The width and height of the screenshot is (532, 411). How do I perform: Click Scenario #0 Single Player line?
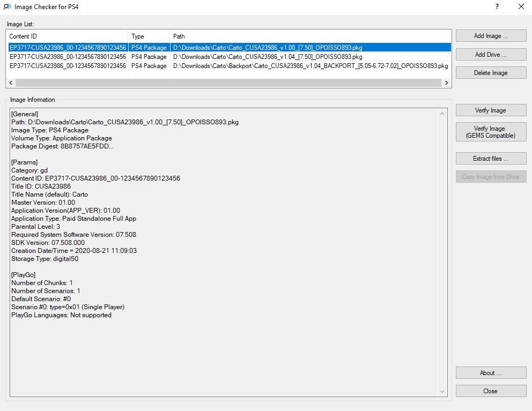(68, 307)
